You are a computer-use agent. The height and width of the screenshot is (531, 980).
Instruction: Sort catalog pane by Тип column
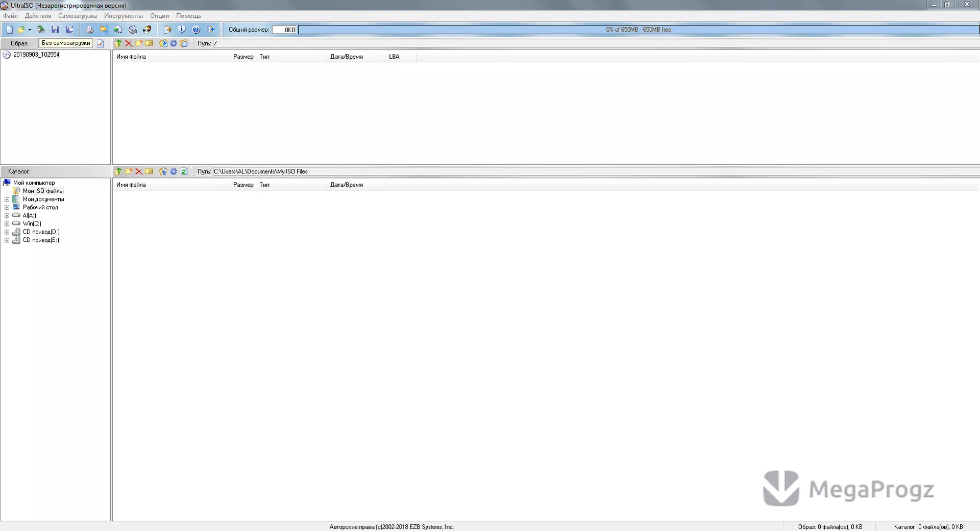coord(288,185)
